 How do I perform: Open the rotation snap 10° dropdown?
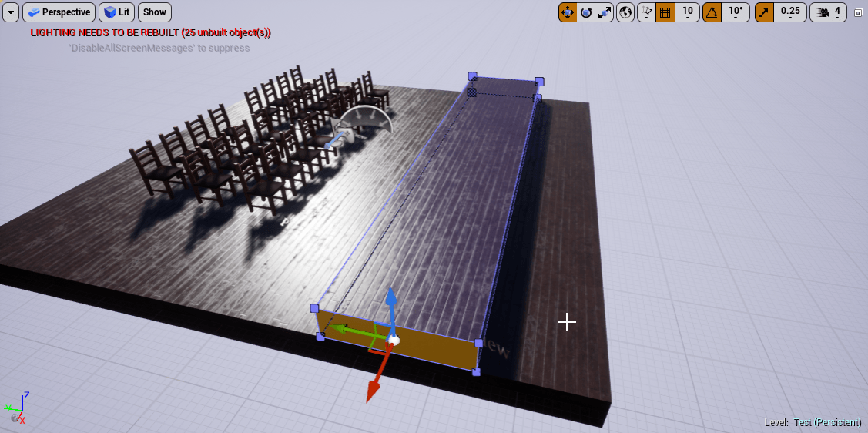click(736, 12)
